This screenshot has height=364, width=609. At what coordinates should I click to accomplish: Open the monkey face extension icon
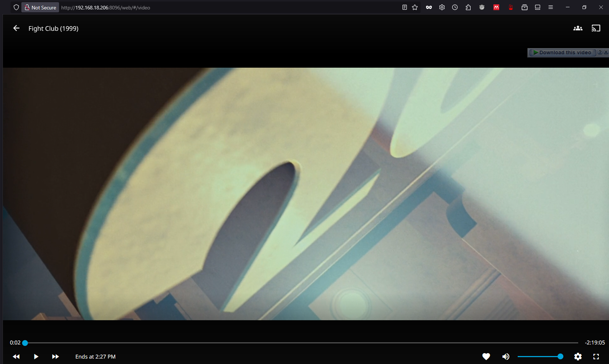[482, 7]
